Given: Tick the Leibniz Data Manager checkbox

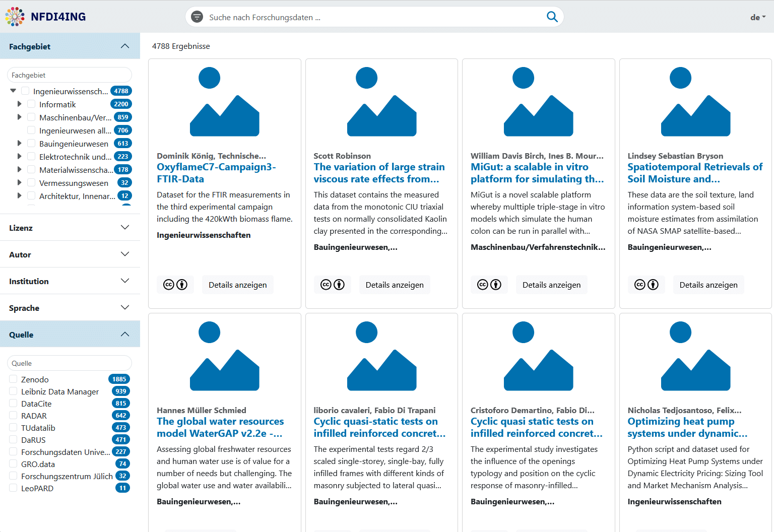Looking at the screenshot, I should (x=14, y=391).
